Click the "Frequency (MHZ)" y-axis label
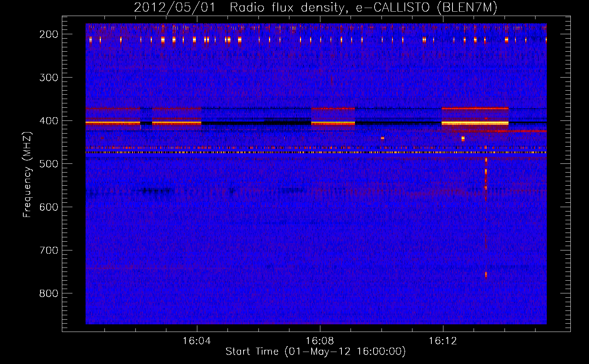 27,175
